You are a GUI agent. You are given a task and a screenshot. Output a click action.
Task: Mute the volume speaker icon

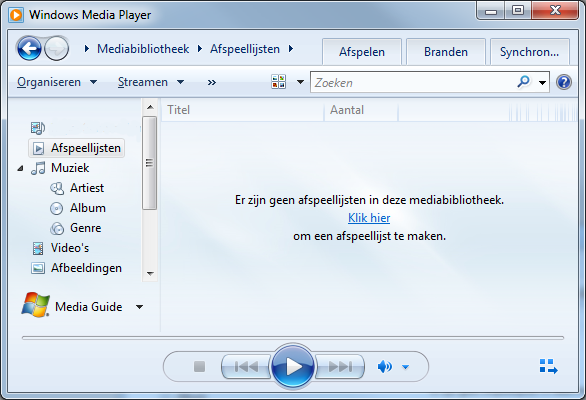pos(385,367)
